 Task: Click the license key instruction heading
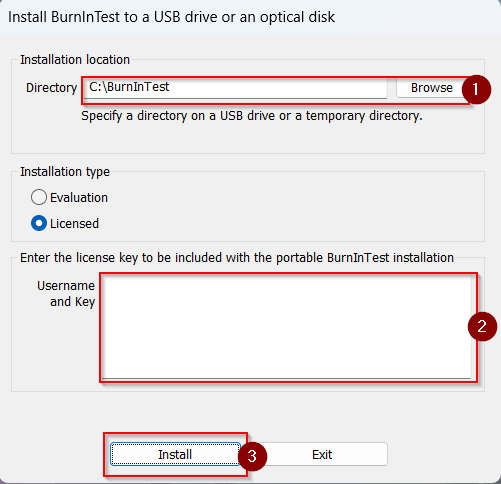[x=237, y=258]
